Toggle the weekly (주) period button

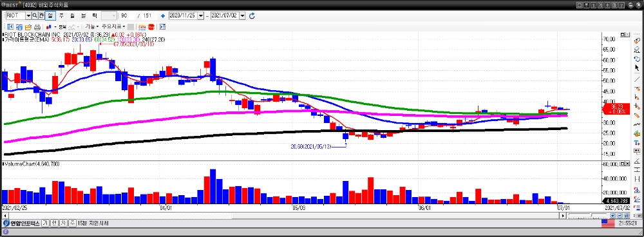coord(61,15)
